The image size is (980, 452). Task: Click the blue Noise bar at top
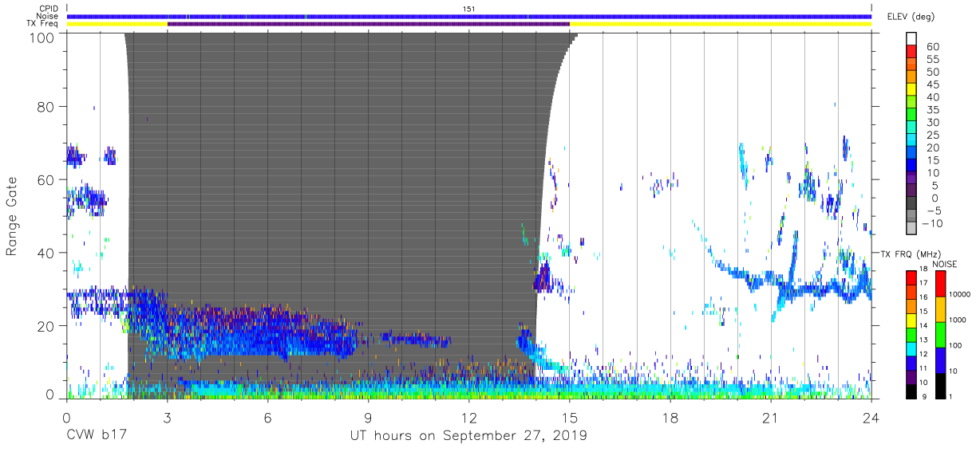point(469,16)
